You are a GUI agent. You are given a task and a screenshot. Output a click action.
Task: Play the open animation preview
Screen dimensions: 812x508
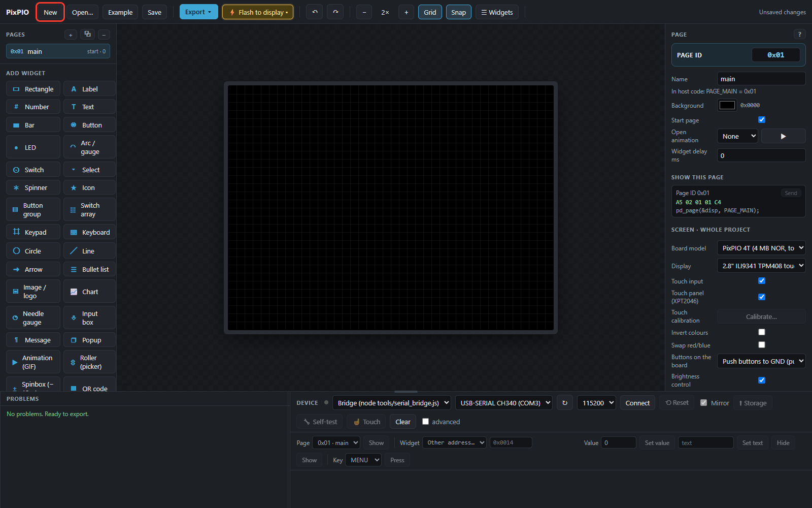(783, 136)
